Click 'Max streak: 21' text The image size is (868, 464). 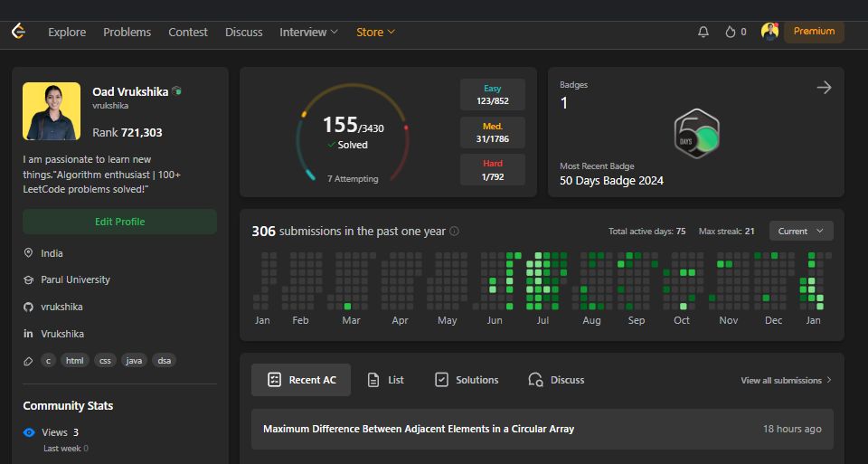[726, 232]
